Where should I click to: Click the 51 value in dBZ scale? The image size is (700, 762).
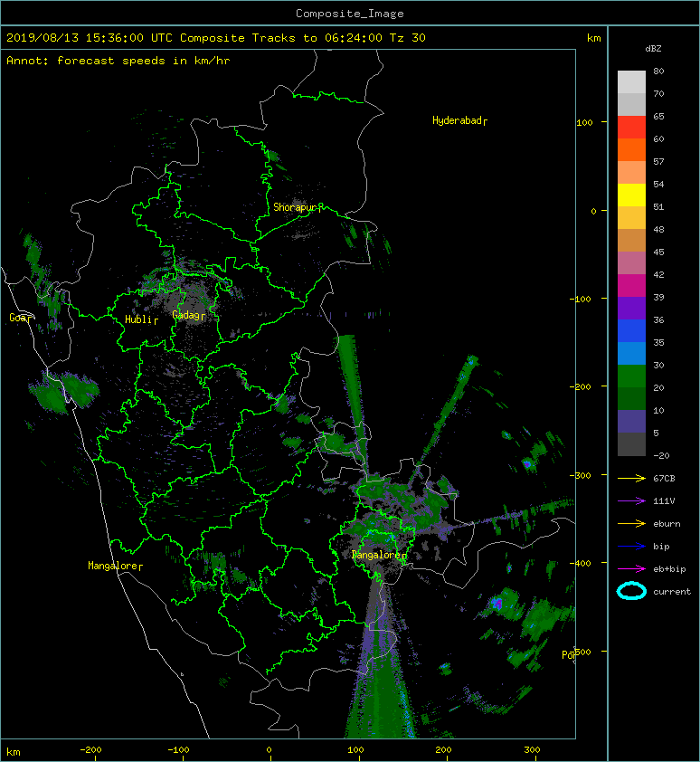(x=658, y=206)
